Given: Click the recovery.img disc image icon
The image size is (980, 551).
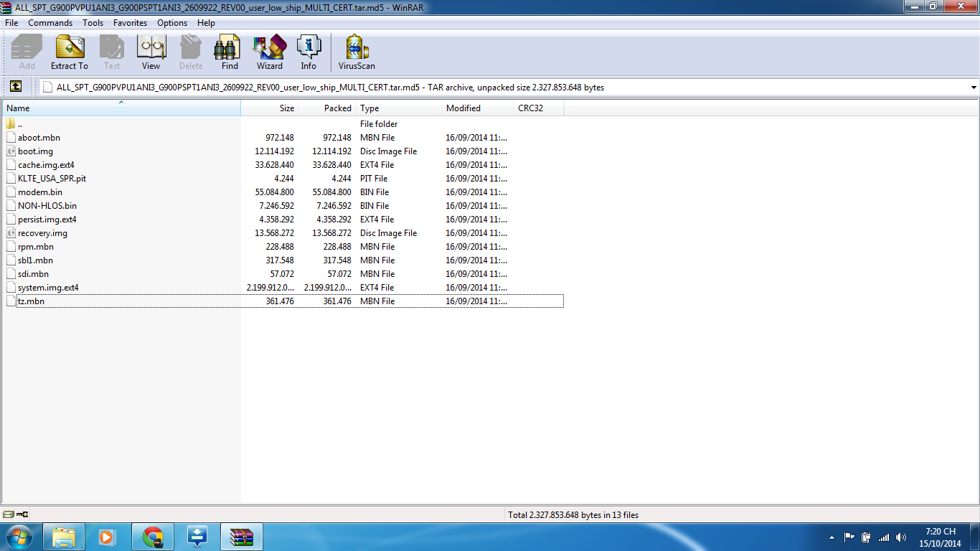Looking at the screenshot, I should pos(11,233).
